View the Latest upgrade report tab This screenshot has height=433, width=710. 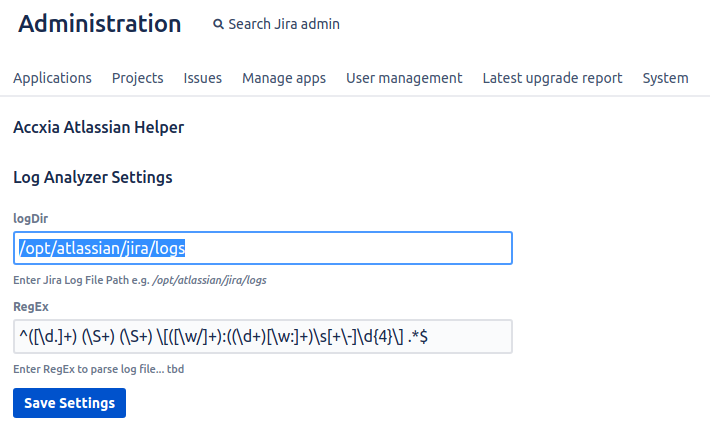tap(552, 78)
